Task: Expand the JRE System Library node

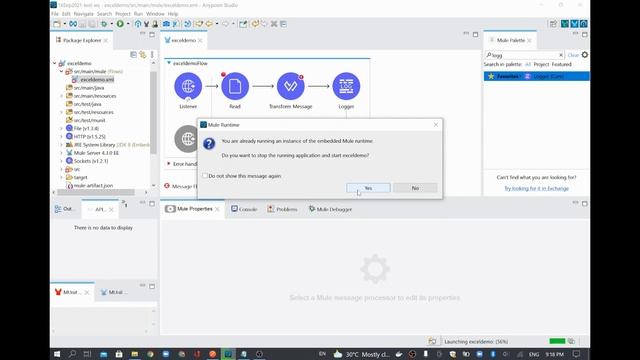Action: (62, 145)
